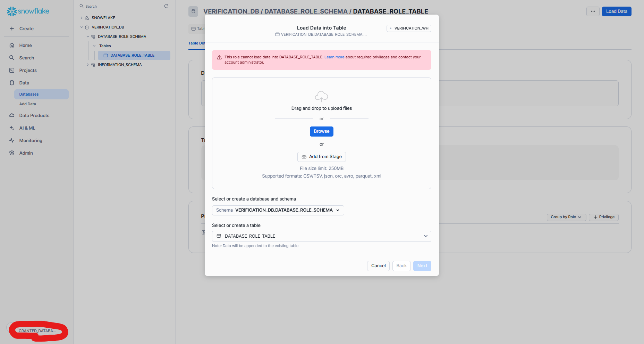The image size is (644, 344).
Task: Click the Back button
Action: pyautogui.click(x=401, y=266)
